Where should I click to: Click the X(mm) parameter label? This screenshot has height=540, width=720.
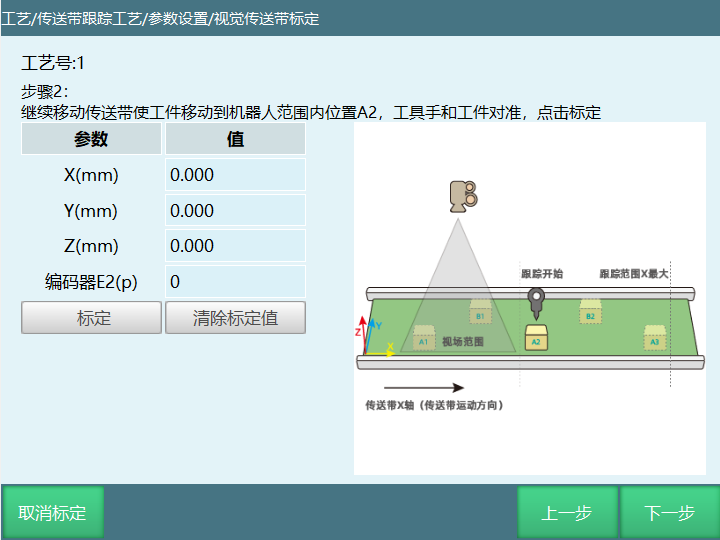click(x=91, y=175)
